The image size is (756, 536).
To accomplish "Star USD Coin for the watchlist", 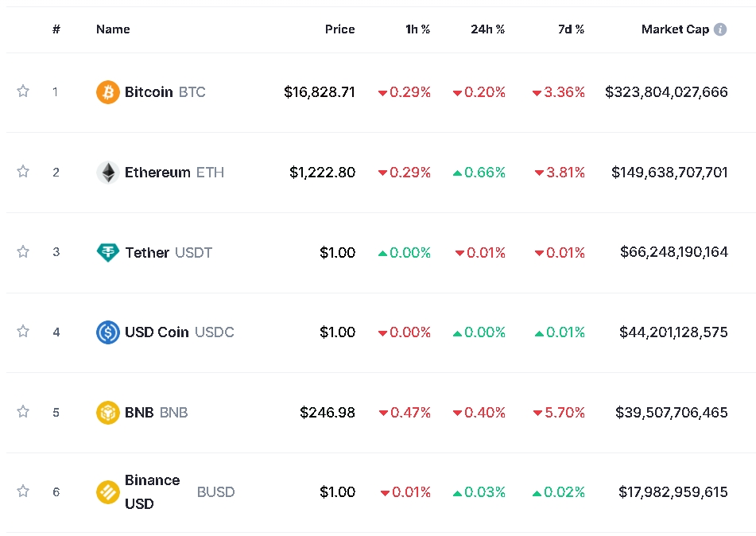I will pos(23,331).
